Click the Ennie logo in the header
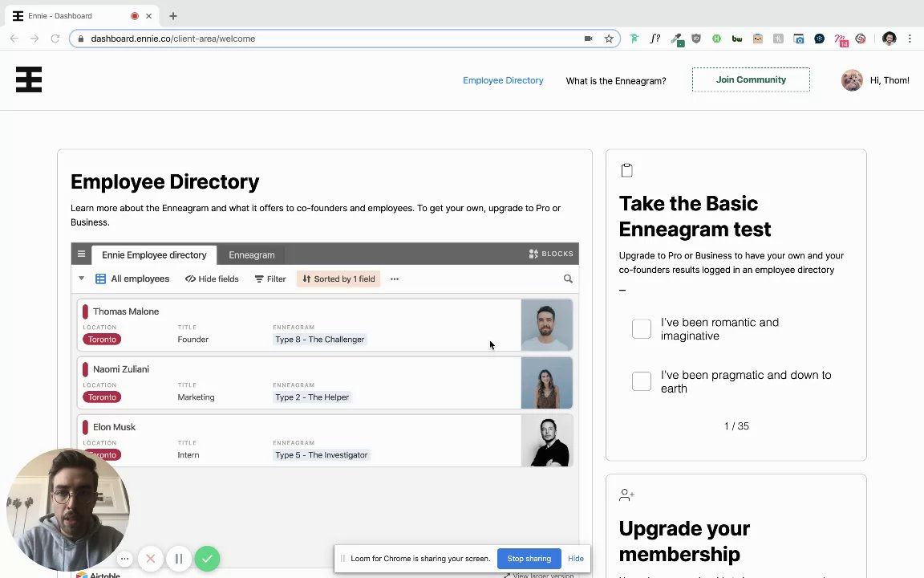 [28, 79]
